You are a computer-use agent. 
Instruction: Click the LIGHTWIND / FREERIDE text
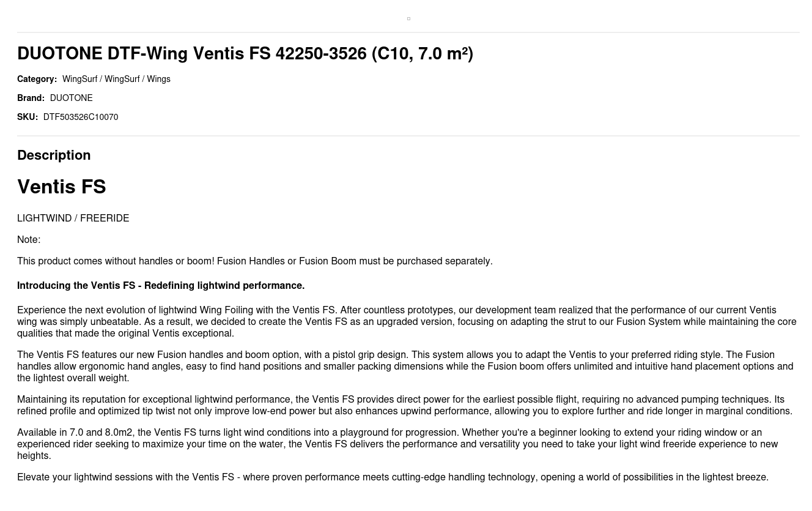coord(73,218)
